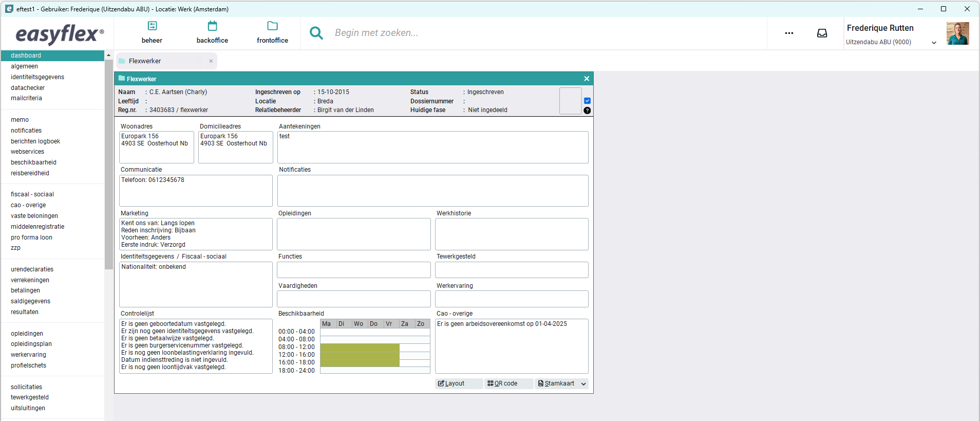Close the Flexwerker tab
The width and height of the screenshot is (980, 421).
pos(211,61)
